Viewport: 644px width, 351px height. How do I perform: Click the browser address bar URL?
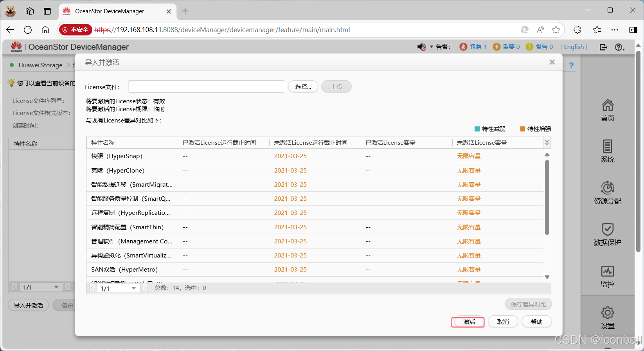tap(222, 30)
